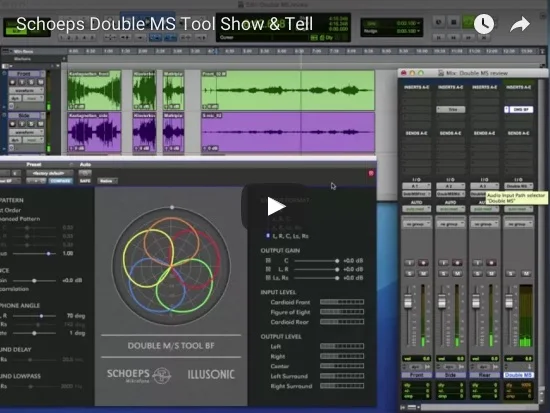The height and width of the screenshot is (413, 550).
Task: Select the Rear channel name in mixer
Action: pyautogui.click(x=484, y=375)
